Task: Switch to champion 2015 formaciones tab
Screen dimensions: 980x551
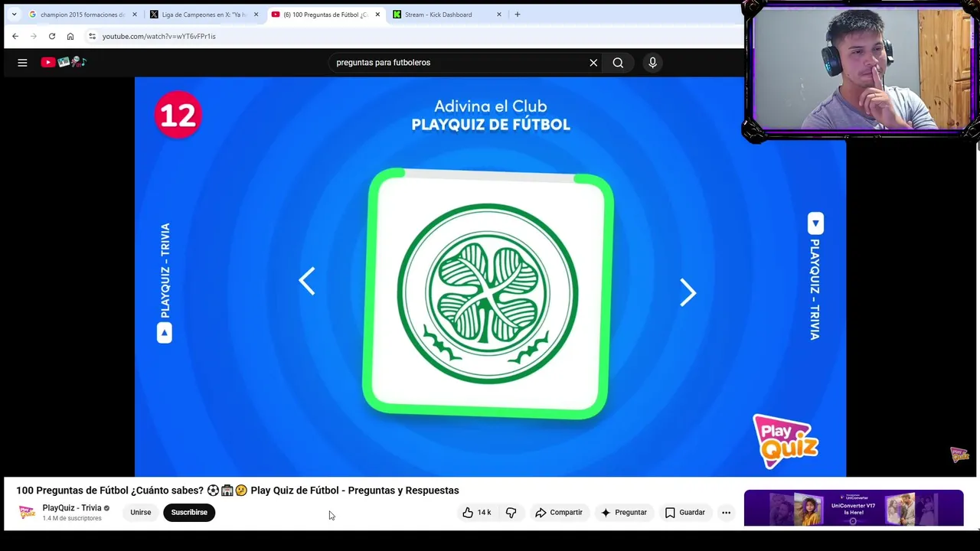Action: (x=83, y=15)
